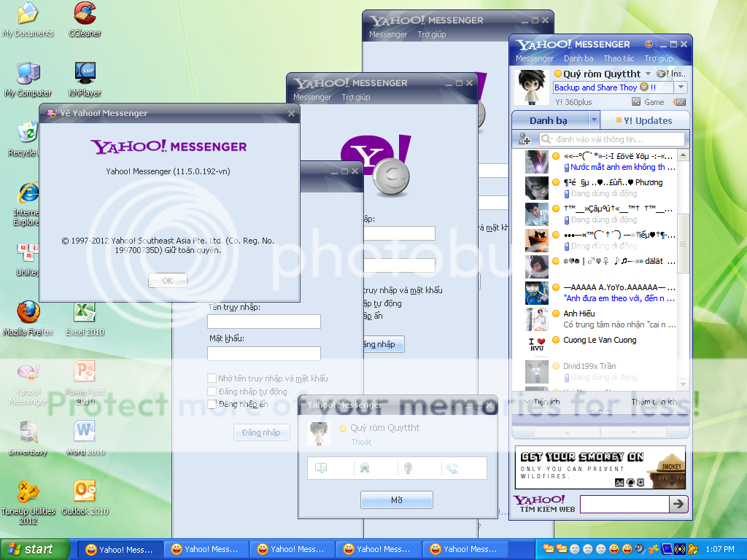Image resolution: width=747 pixels, height=560 pixels.
Task: Expand the status message dropdown arrow
Action: pos(681,87)
